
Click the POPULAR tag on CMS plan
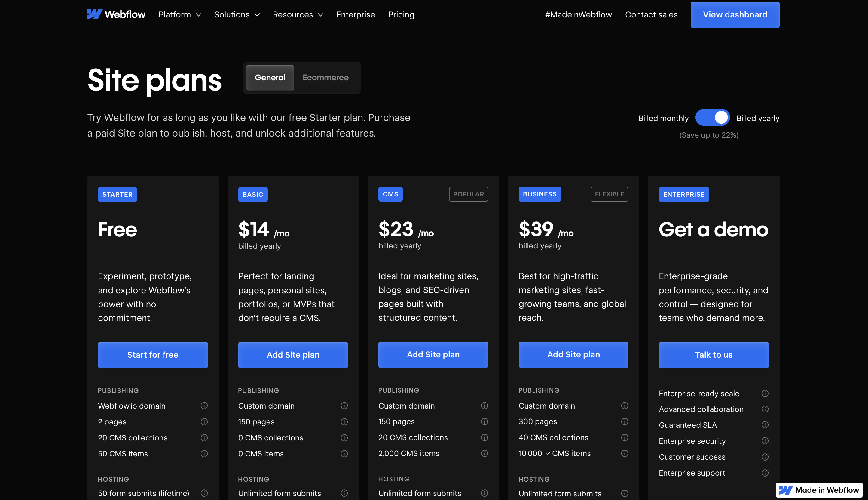pos(468,194)
